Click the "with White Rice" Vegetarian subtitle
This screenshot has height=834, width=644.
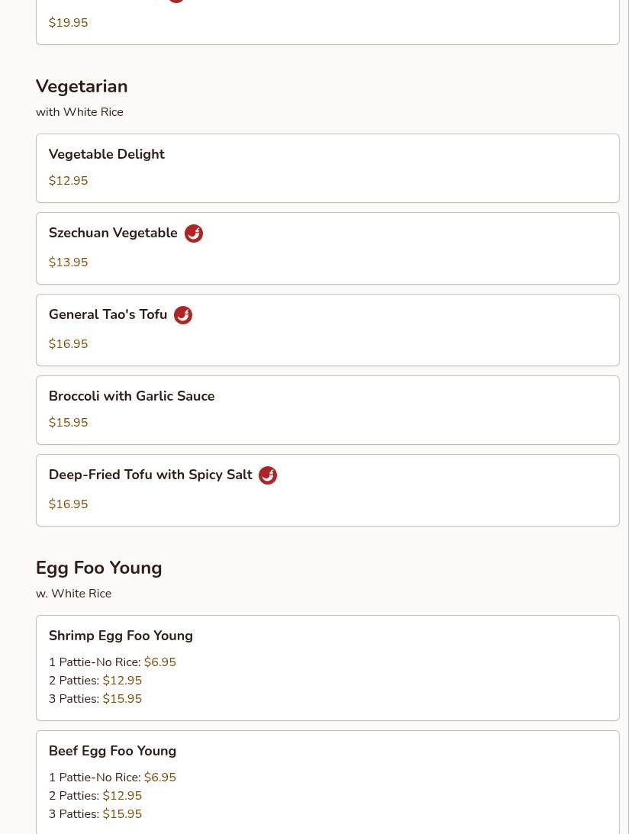coord(79,112)
